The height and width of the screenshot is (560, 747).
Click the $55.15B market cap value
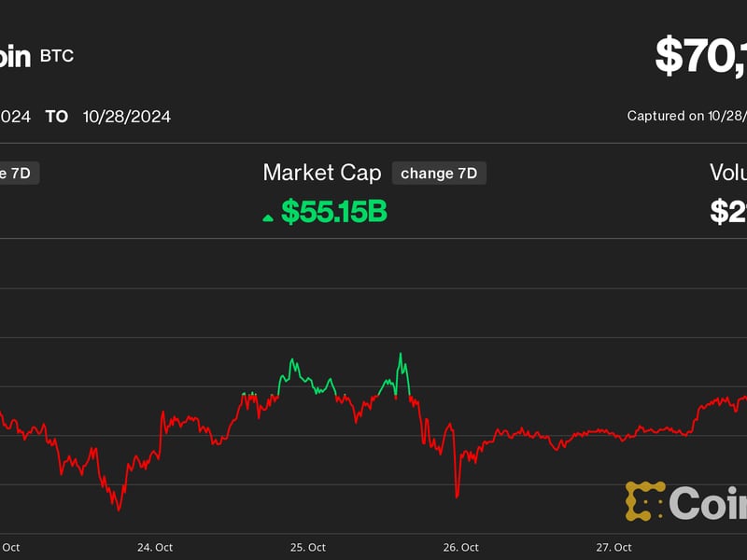(332, 211)
